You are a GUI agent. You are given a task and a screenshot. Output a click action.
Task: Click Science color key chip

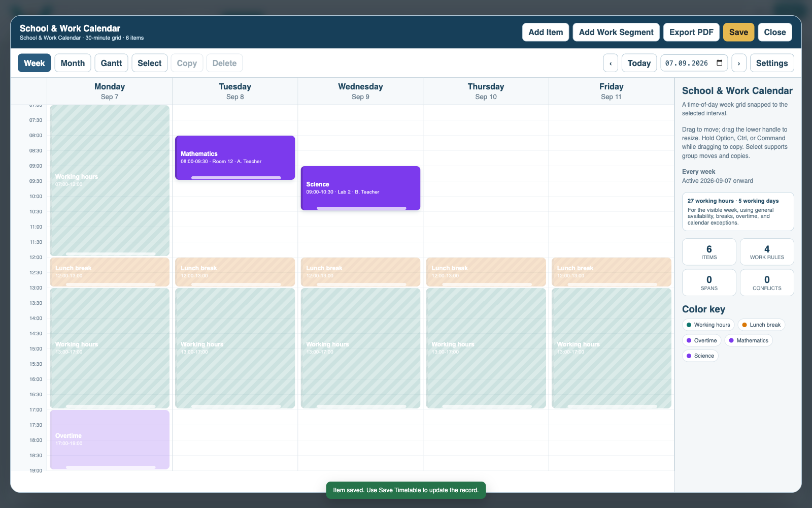[x=700, y=356]
